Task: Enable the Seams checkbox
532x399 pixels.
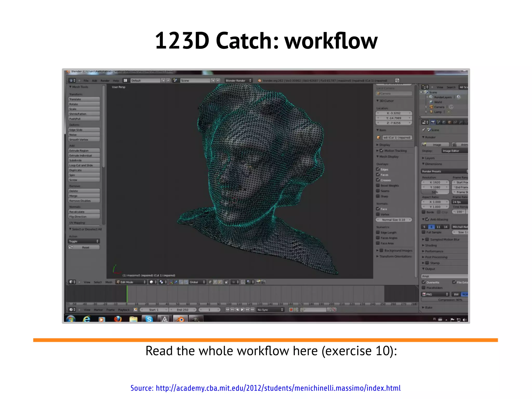Action: pos(378,191)
